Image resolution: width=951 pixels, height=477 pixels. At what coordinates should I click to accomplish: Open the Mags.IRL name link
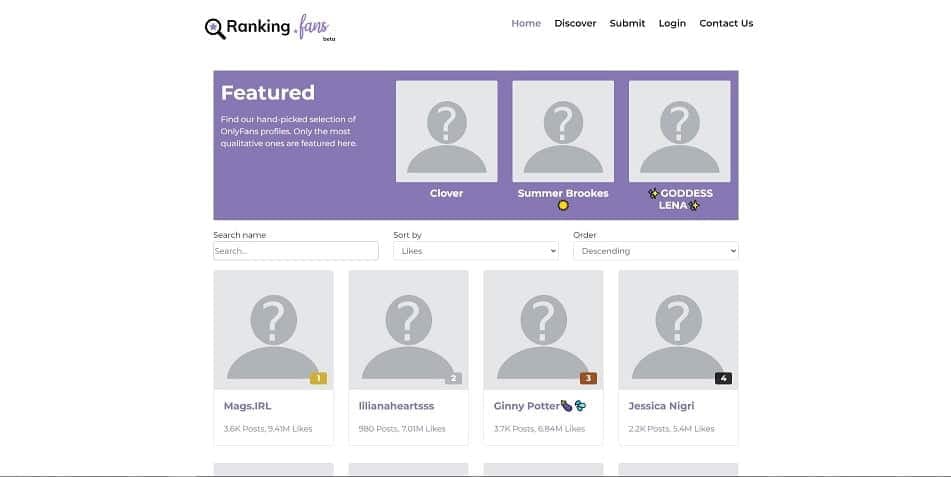click(x=247, y=406)
